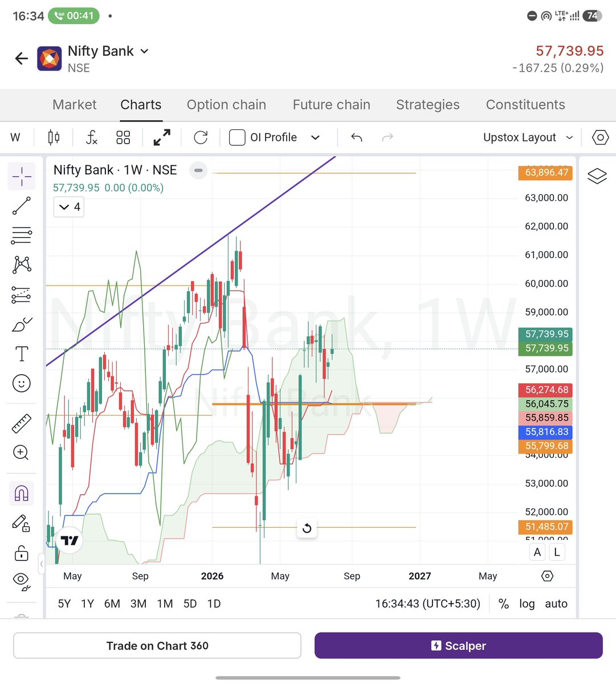The height and width of the screenshot is (684, 616).
Task: Expand the OI Profile dropdown arrow
Action: pos(315,137)
